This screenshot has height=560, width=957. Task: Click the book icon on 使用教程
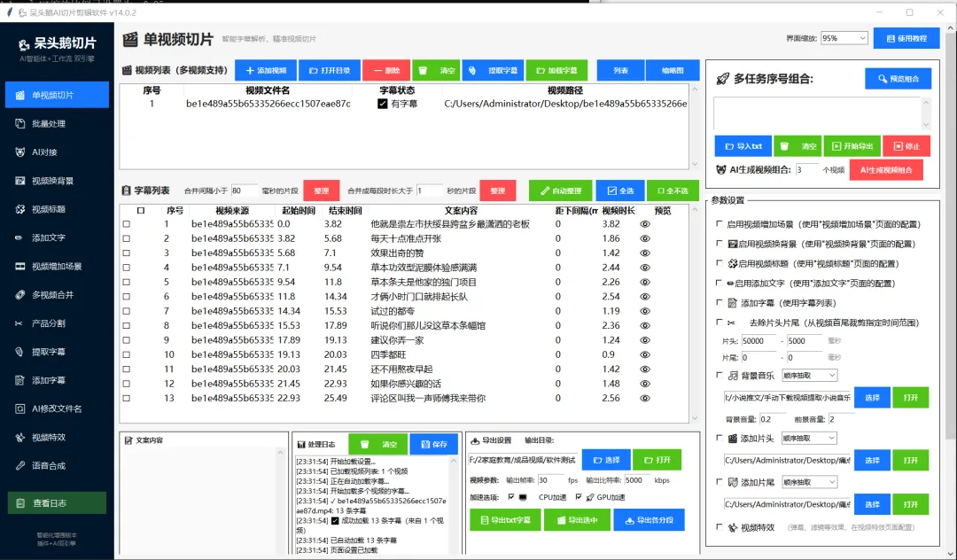click(891, 38)
